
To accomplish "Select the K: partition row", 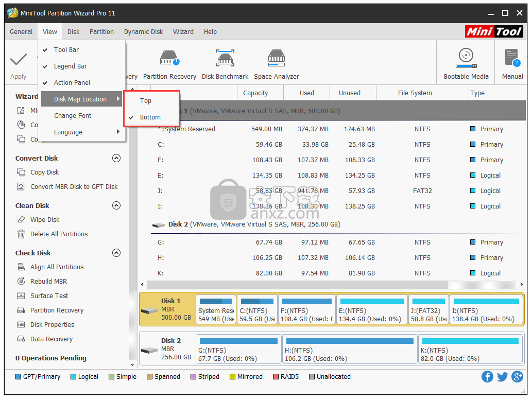I will tap(338, 273).
